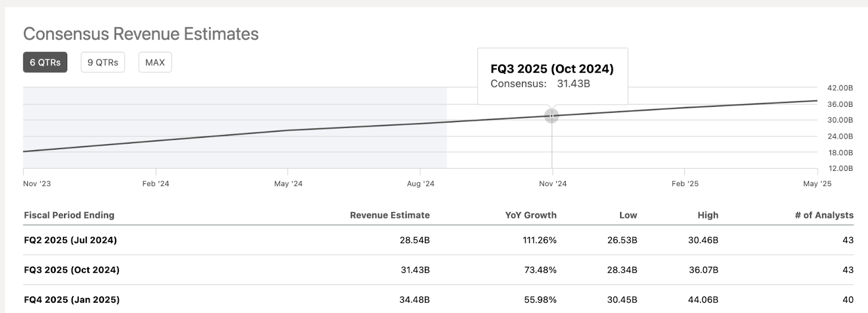Viewport: 868px width, 313px height.
Task: Click the Nov '24 x-axis label
Action: [553, 184]
